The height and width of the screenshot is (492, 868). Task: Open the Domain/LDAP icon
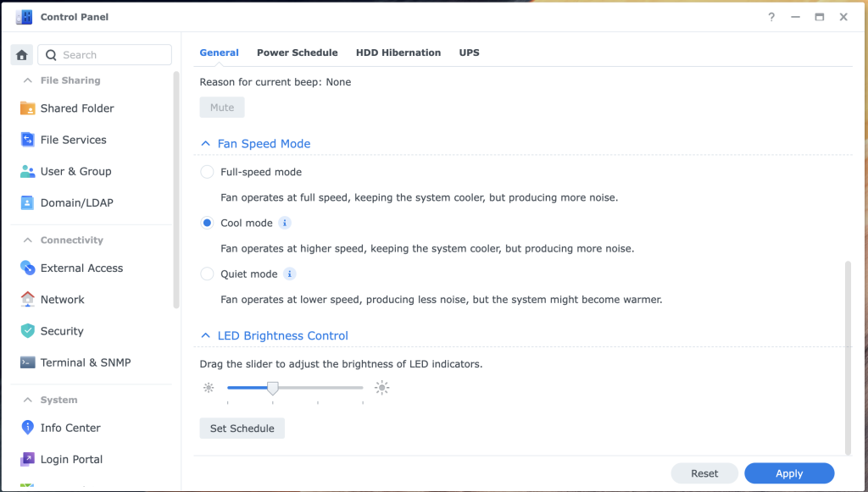coord(27,203)
